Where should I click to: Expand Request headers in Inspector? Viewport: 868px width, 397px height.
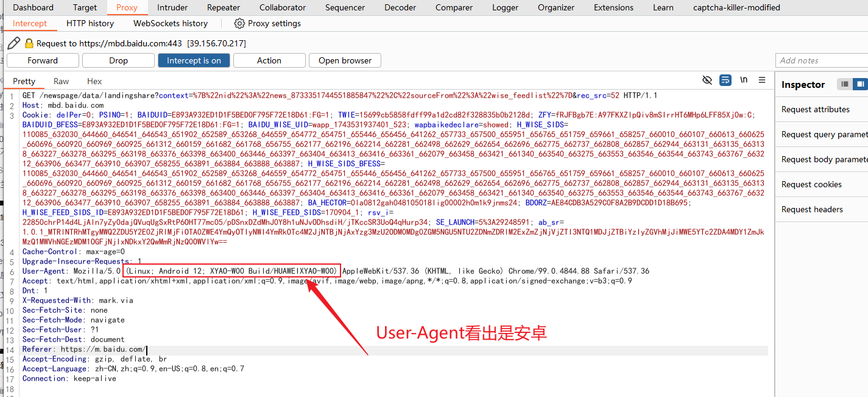coord(812,209)
